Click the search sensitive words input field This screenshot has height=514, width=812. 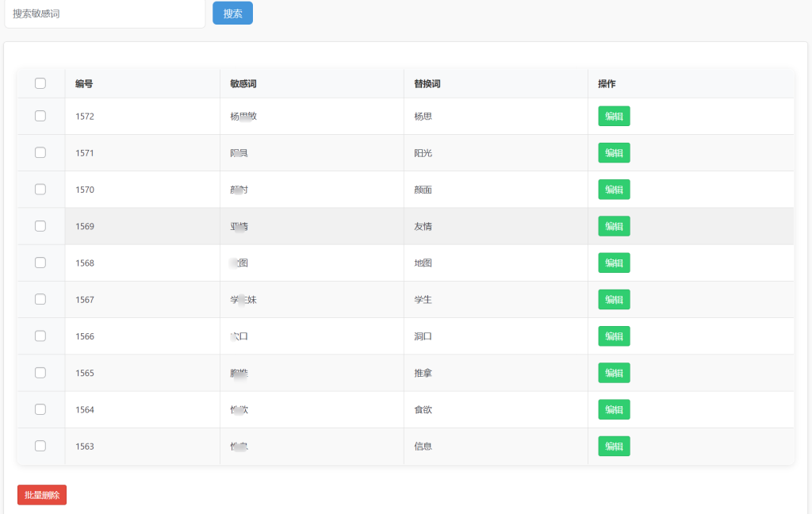pos(105,13)
